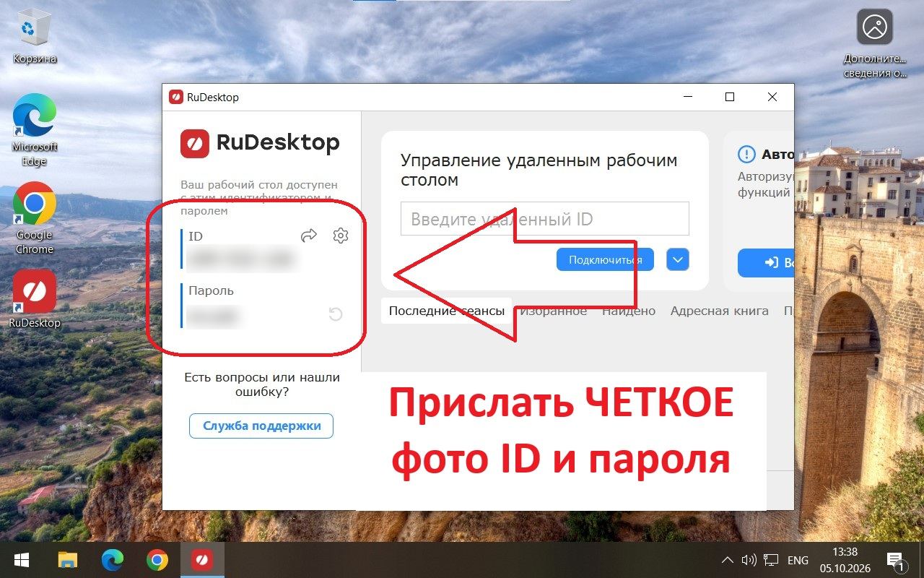924x578 pixels.
Task: Click the share arrow icon beside ID
Action: pos(309,236)
